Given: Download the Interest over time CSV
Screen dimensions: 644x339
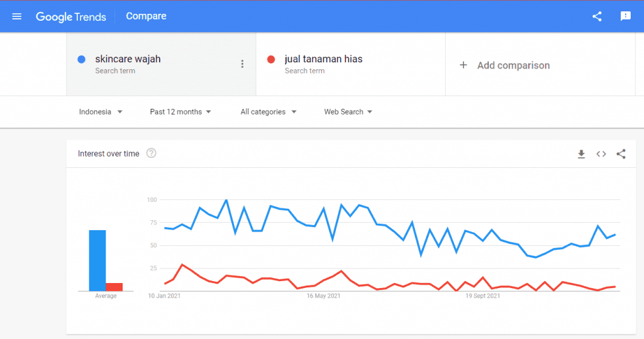Looking at the screenshot, I should tap(581, 154).
